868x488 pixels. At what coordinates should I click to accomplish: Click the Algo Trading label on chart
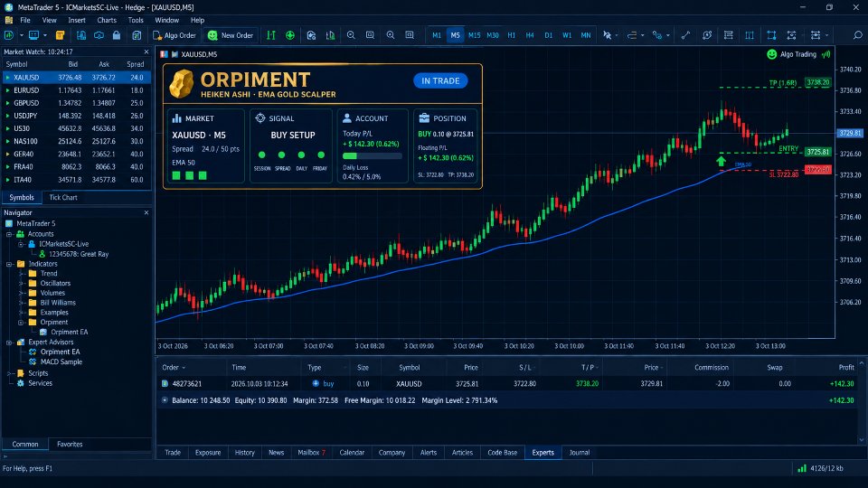pos(798,54)
